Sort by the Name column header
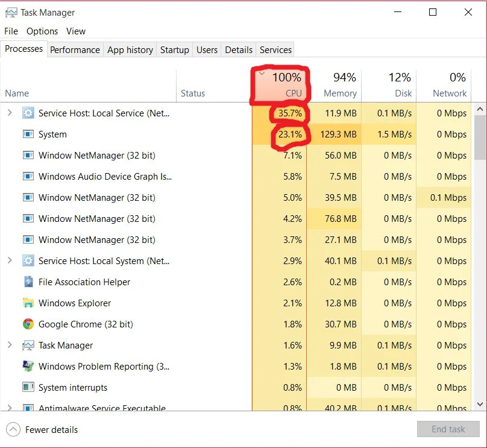 pos(88,86)
